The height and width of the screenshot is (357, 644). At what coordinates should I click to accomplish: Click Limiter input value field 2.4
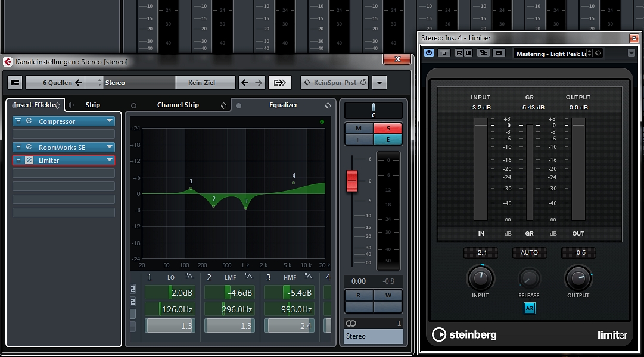[481, 253]
